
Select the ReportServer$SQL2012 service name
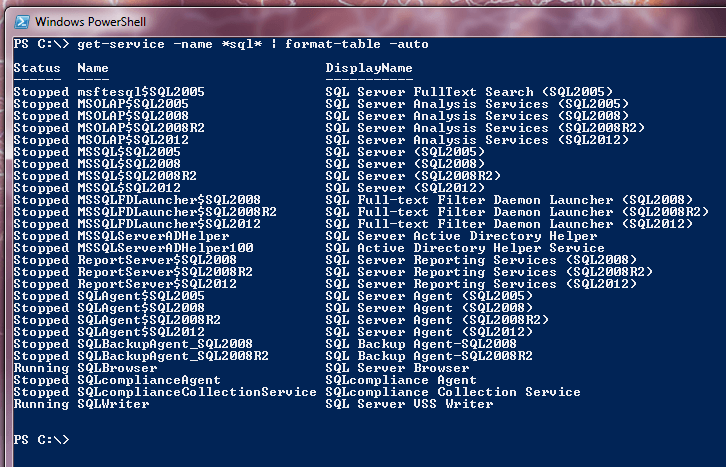click(157, 285)
